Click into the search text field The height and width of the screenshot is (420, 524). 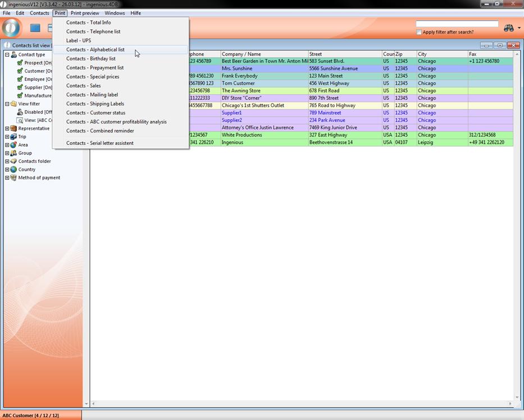coord(457,24)
